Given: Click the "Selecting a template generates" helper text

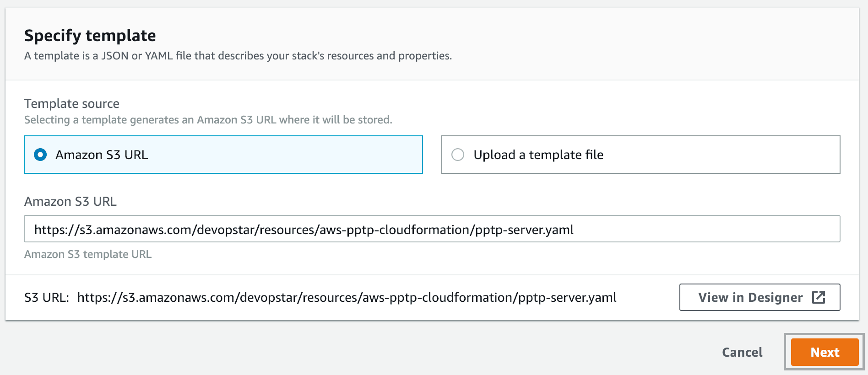Looking at the screenshot, I should [208, 120].
